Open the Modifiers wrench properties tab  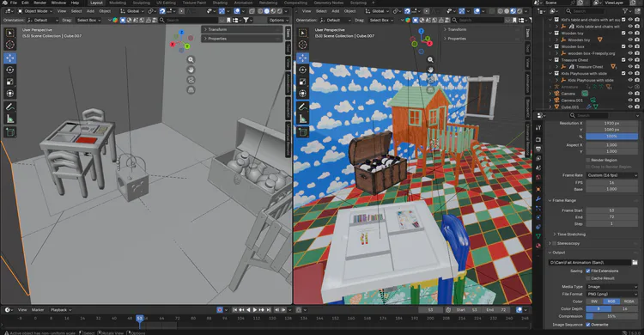538,199
